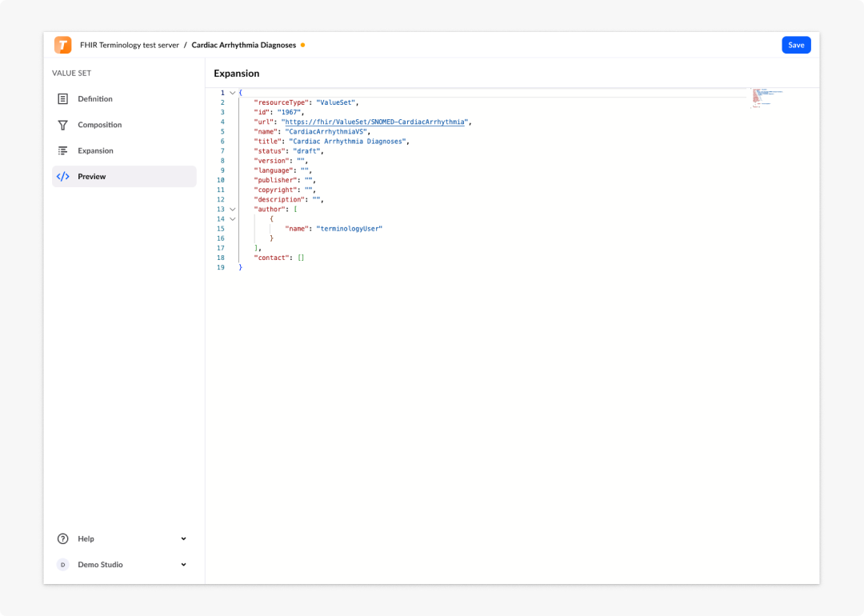The width and height of the screenshot is (864, 616).
Task: Click the orange T app logo
Action: pos(63,45)
